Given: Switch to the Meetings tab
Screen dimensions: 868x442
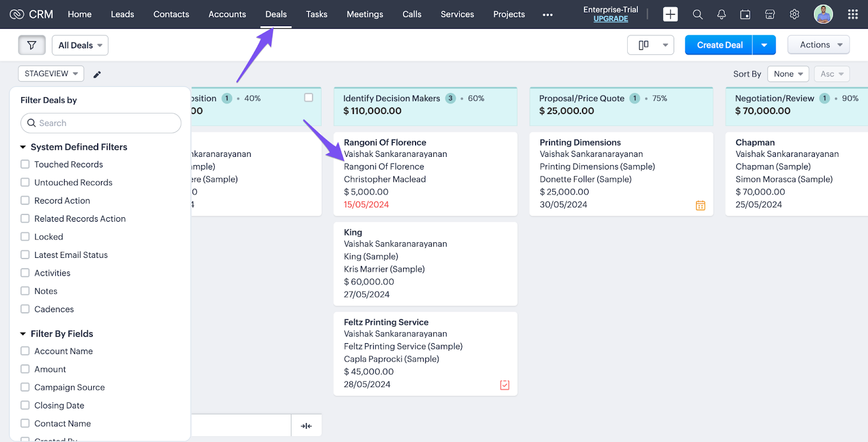Looking at the screenshot, I should point(365,15).
